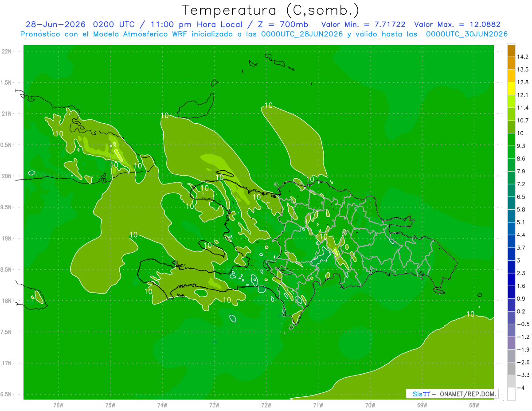Click the '0.9' value on the color scale

click(x=522, y=298)
